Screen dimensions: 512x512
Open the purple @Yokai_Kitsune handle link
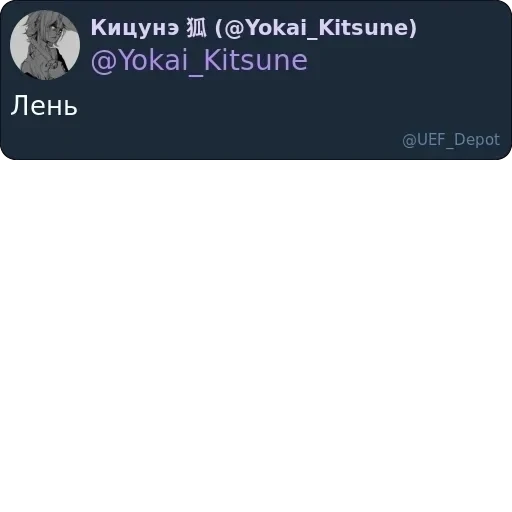tap(199, 61)
